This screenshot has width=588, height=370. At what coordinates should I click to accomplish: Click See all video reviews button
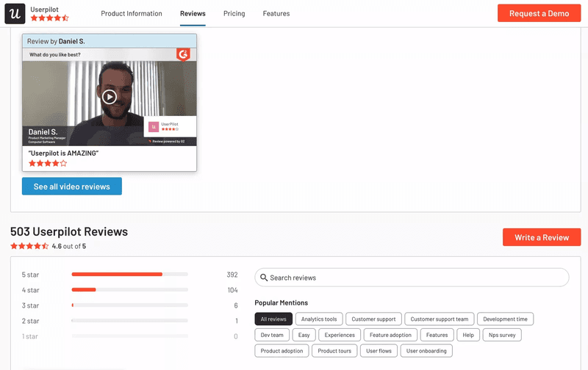point(72,186)
